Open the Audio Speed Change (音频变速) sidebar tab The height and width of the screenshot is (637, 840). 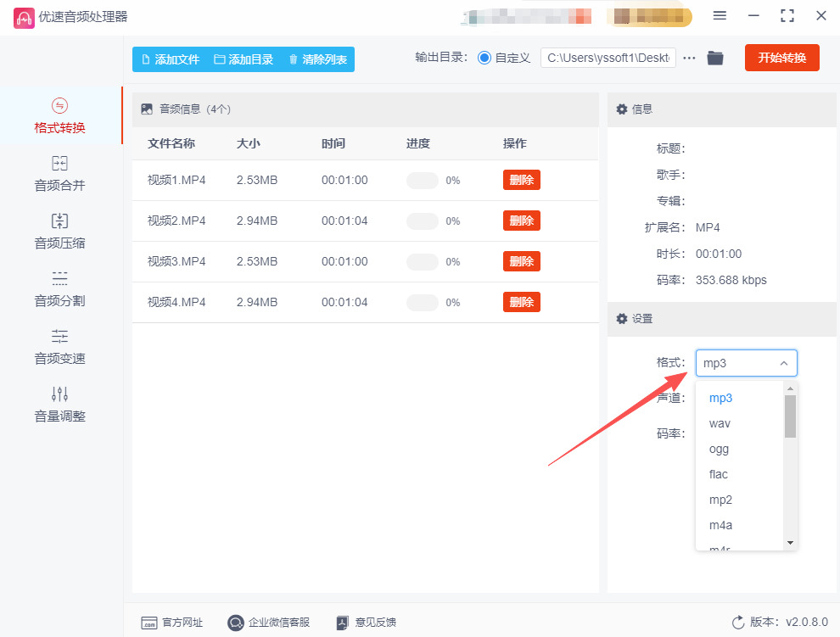coord(60,347)
